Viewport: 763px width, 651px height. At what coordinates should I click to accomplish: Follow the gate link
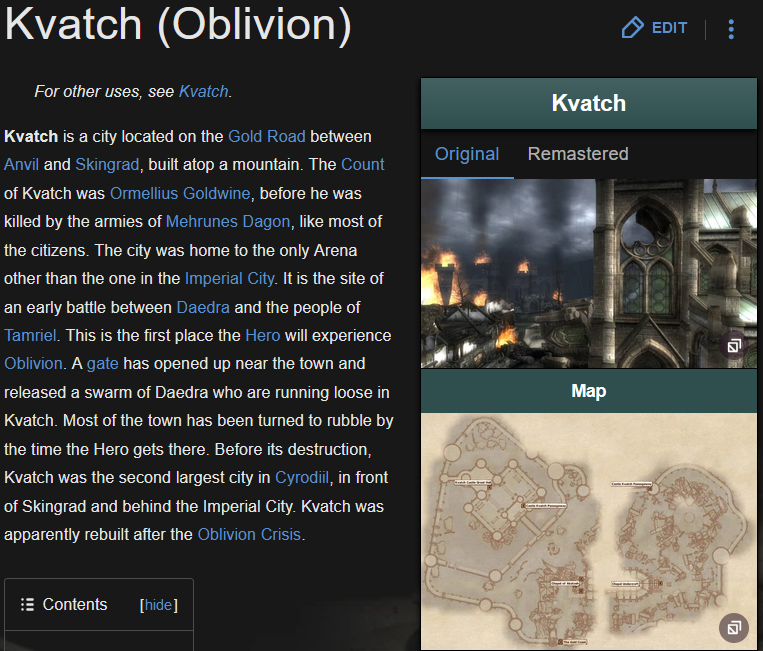102,363
